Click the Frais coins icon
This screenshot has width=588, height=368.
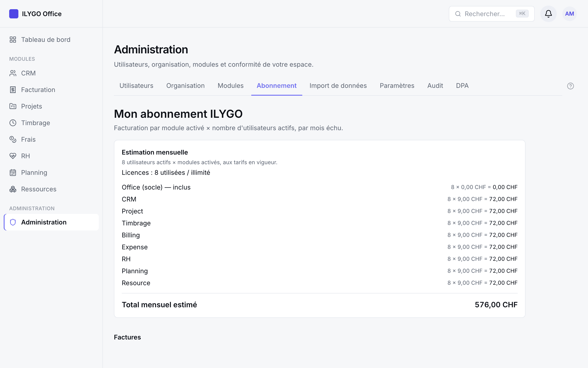(x=13, y=139)
